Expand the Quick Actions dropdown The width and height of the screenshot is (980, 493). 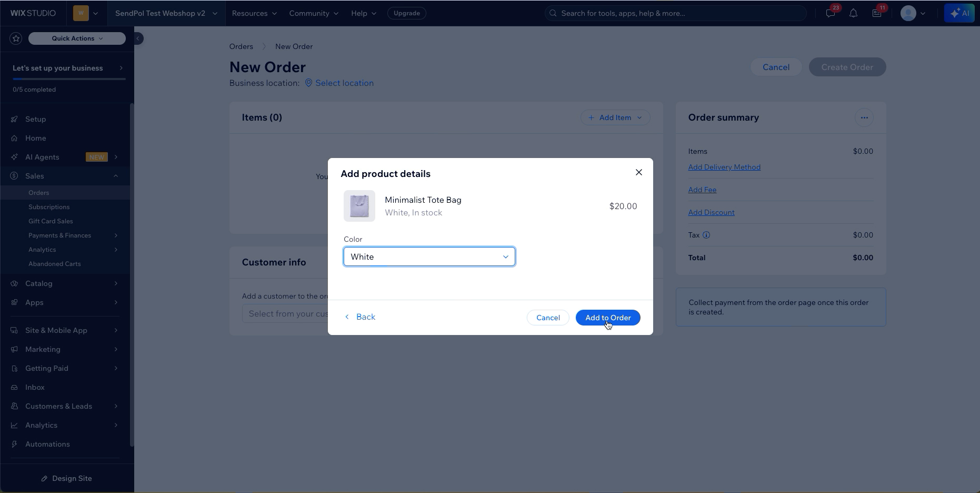point(77,38)
